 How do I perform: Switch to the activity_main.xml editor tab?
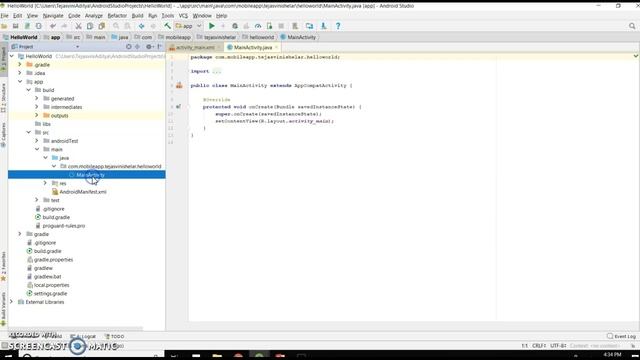195,47
